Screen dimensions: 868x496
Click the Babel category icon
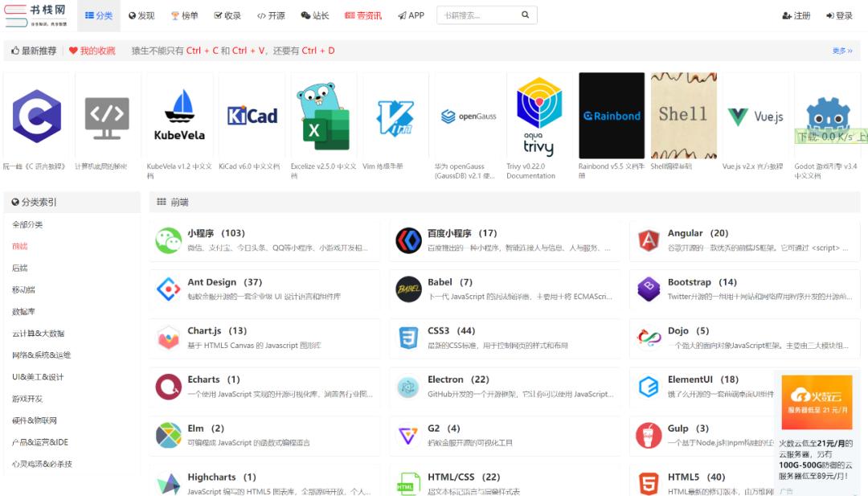[x=407, y=288]
